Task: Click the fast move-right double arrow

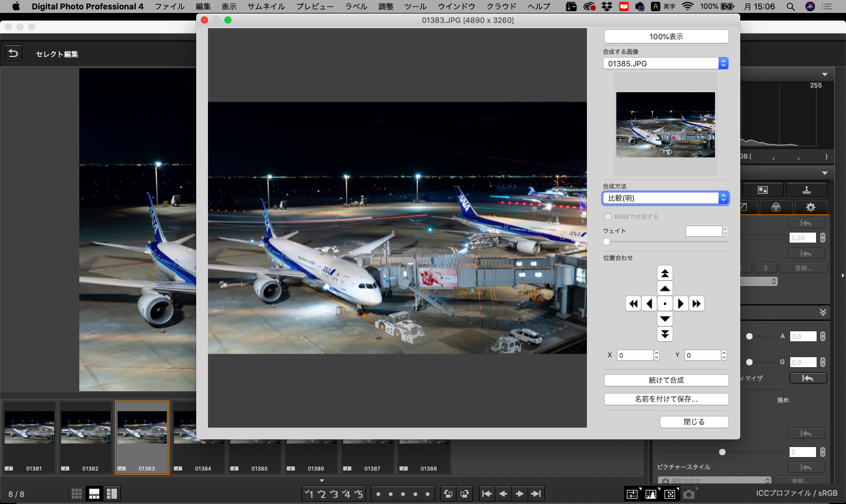Action: point(696,304)
